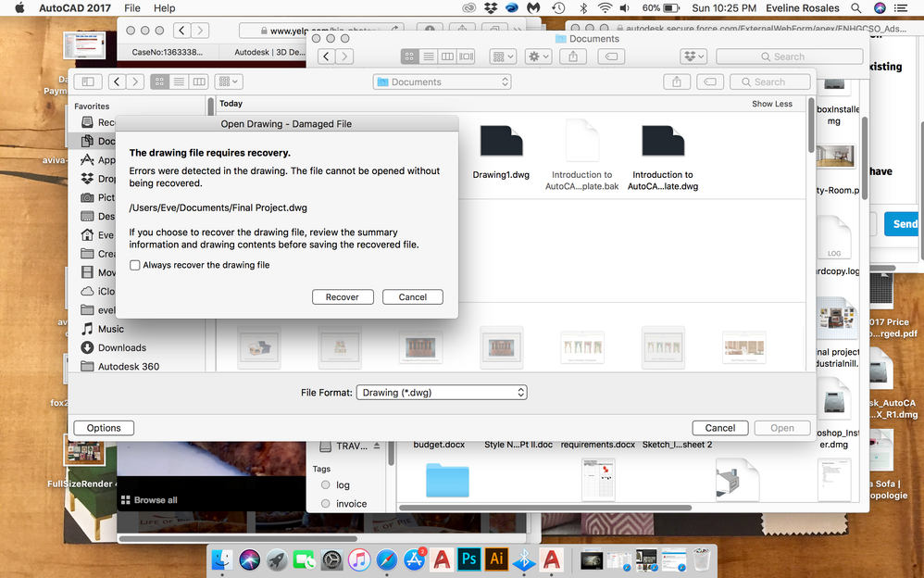This screenshot has height=578, width=924.
Task: Switch Open dialog to column view
Action: tap(199, 82)
